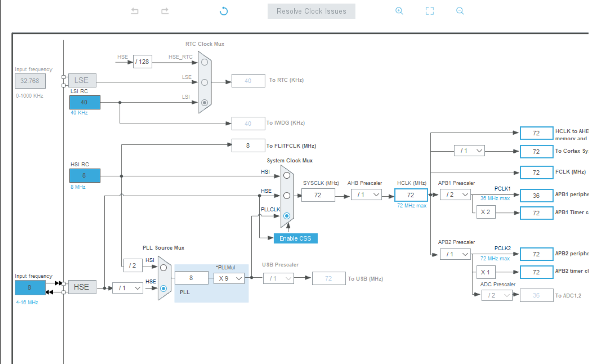Click the refresh clock tree icon
The height and width of the screenshot is (364, 591).
(x=224, y=11)
